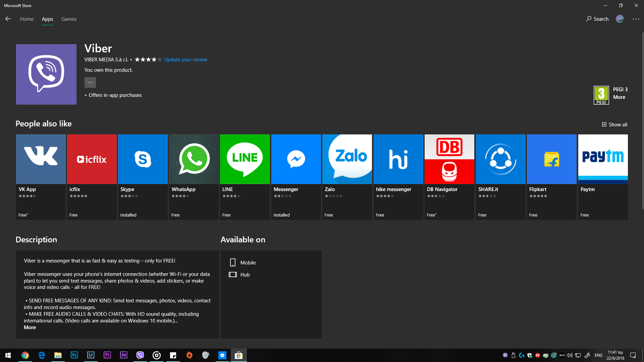Open the hike messenger tile
The image size is (644, 362).
point(398,177)
